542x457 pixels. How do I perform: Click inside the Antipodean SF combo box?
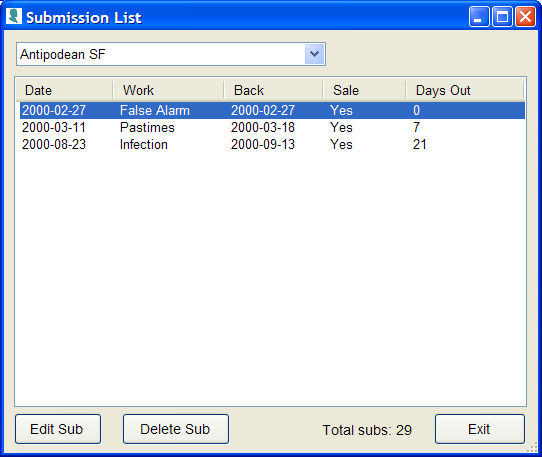coord(171,54)
